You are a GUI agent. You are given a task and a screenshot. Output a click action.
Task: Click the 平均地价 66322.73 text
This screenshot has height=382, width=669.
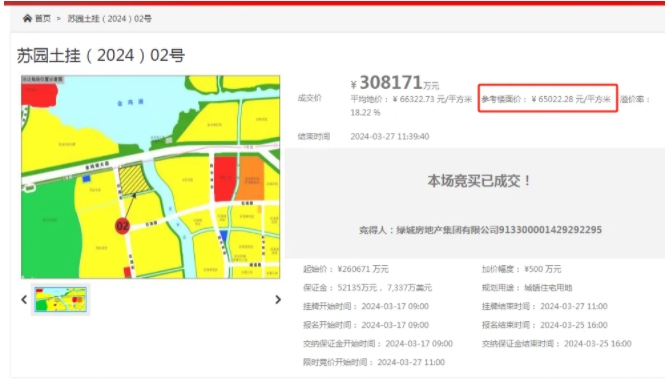pos(411,99)
